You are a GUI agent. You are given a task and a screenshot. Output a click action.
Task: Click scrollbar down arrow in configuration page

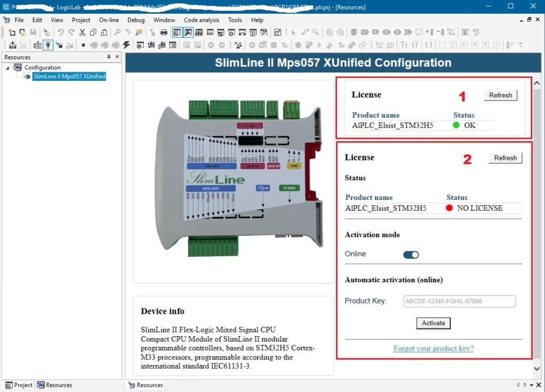click(536, 369)
